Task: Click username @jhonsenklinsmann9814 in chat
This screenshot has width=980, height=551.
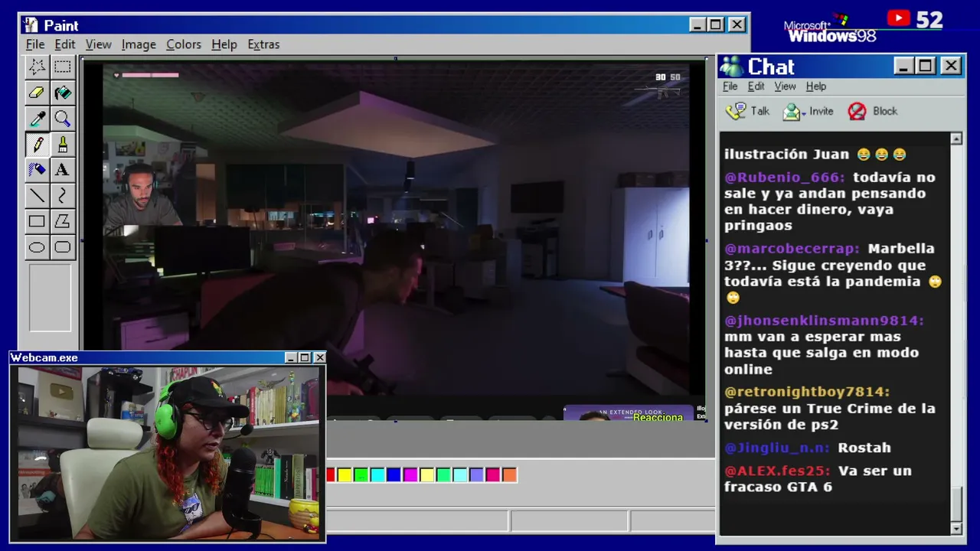Action: click(x=824, y=321)
